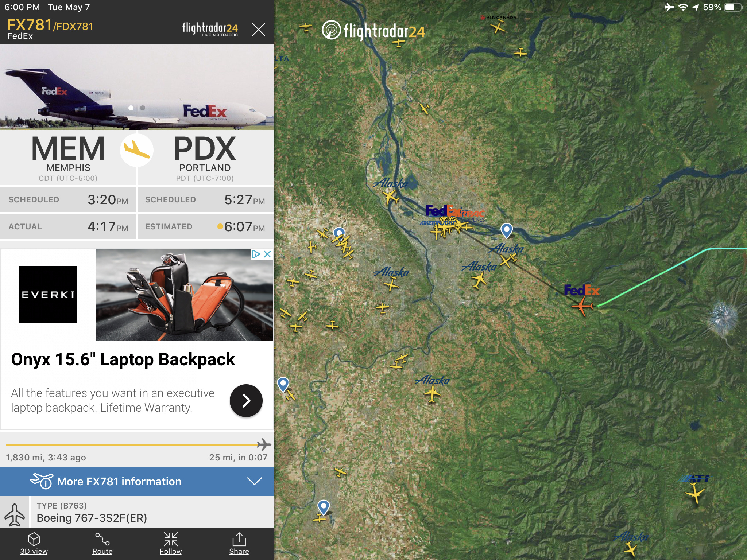Dismiss the Everki advertisement
The image size is (747, 560).
(x=267, y=254)
